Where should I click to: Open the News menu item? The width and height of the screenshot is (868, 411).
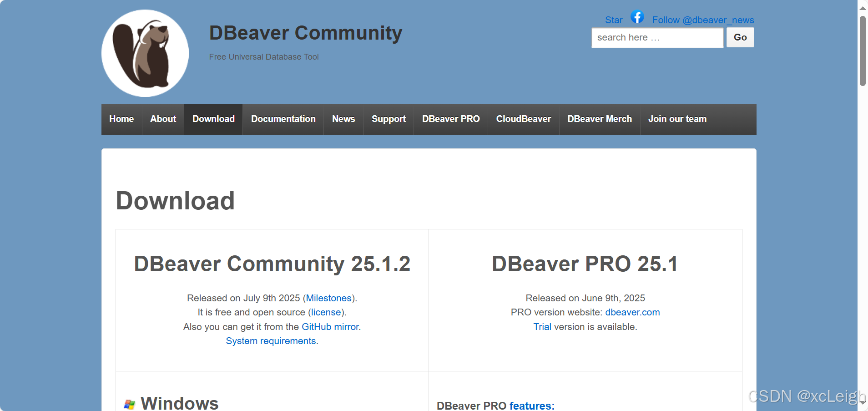[x=343, y=119]
